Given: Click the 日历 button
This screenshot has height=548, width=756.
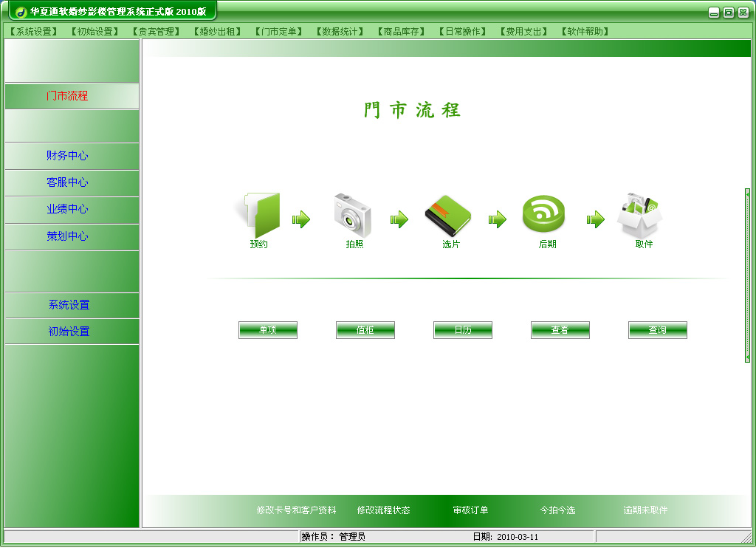Looking at the screenshot, I should point(463,330).
